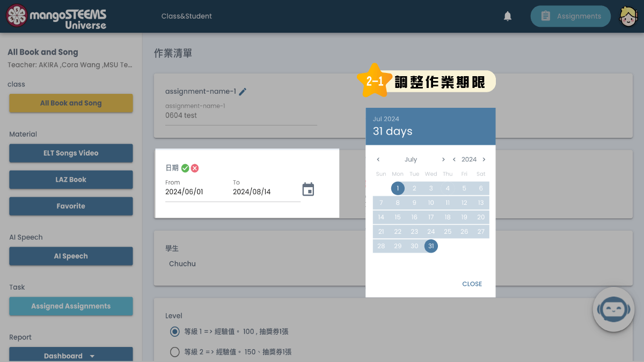The width and height of the screenshot is (644, 362).
Task: Go to next year after 2024
Action: tap(484, 159)
